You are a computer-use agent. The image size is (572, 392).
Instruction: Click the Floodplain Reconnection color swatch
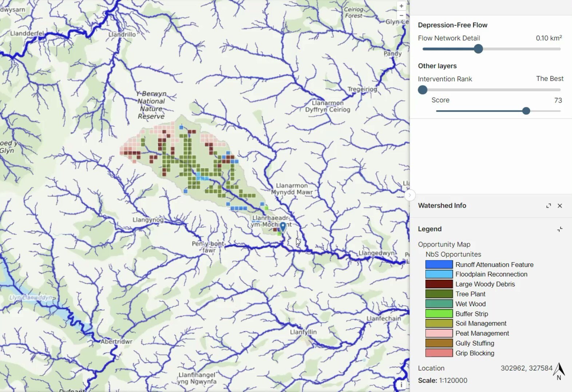[439, 274]
